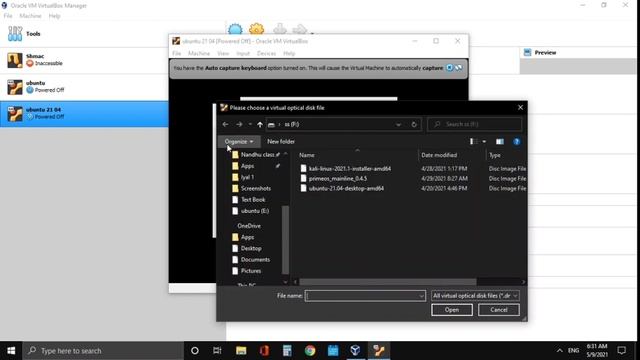640x360 pixels.
Task: Open the file dialog help icon
Action: [x=517, y=142]
